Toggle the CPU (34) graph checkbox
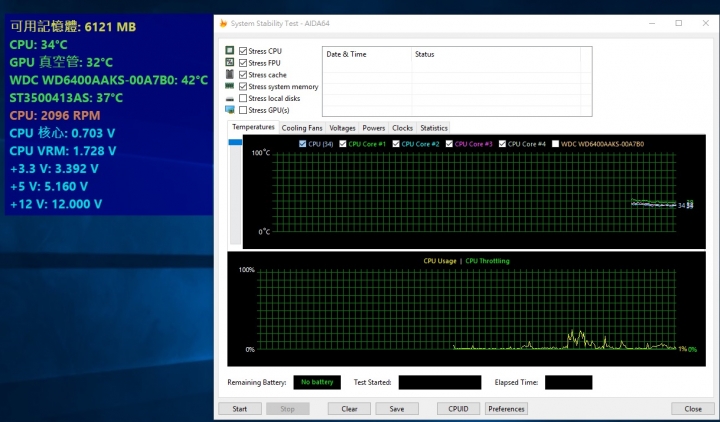 tap(302, 144)
